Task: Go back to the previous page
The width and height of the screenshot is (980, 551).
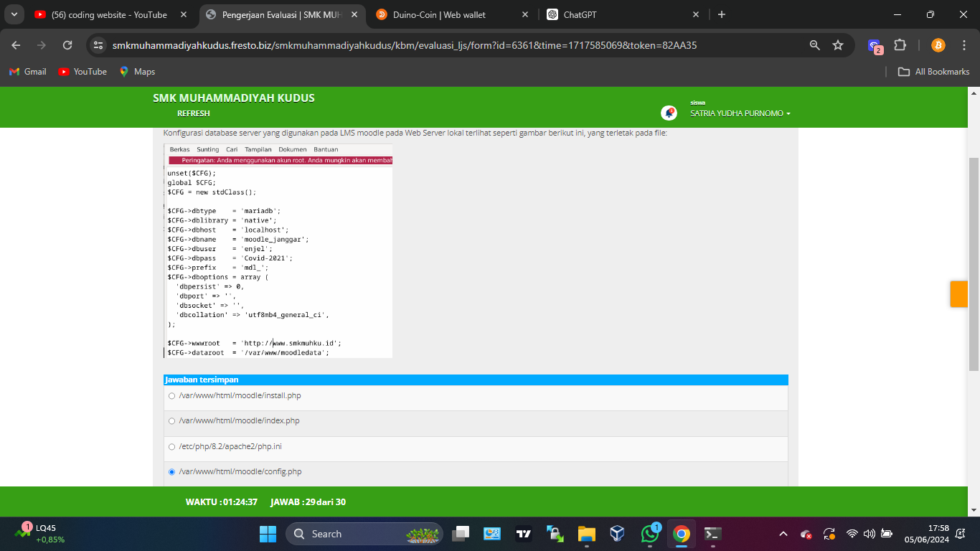Action: click(x=16, y=45)
